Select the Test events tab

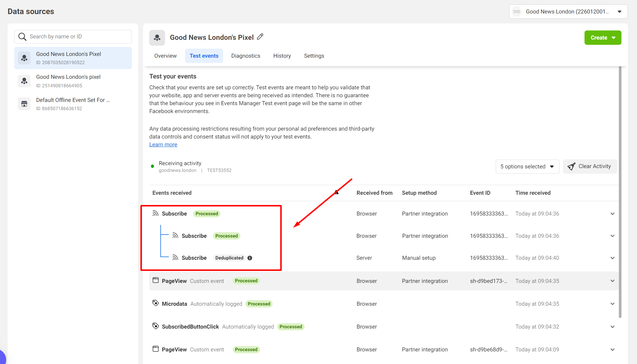tap(204, 56)
